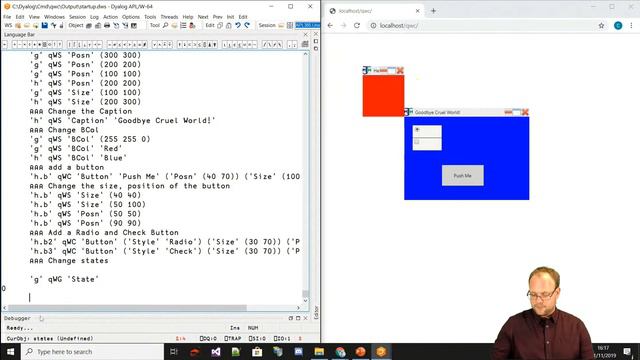
Task: Open the APL font dropdown in Session toolbar
Action: coord(308,25)
